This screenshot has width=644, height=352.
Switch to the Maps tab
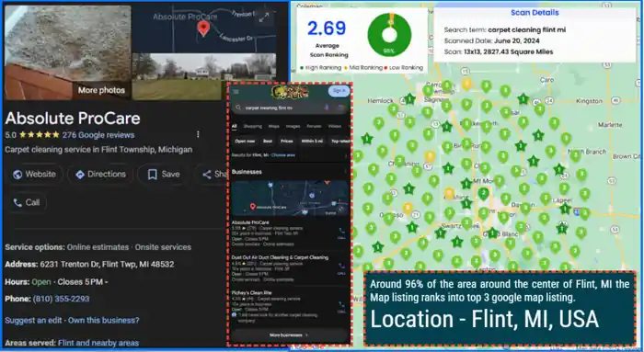(x=273, y=126)
